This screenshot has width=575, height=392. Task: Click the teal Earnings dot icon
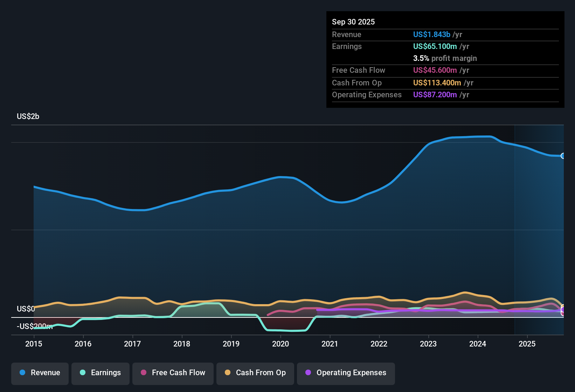coord(83,373)
